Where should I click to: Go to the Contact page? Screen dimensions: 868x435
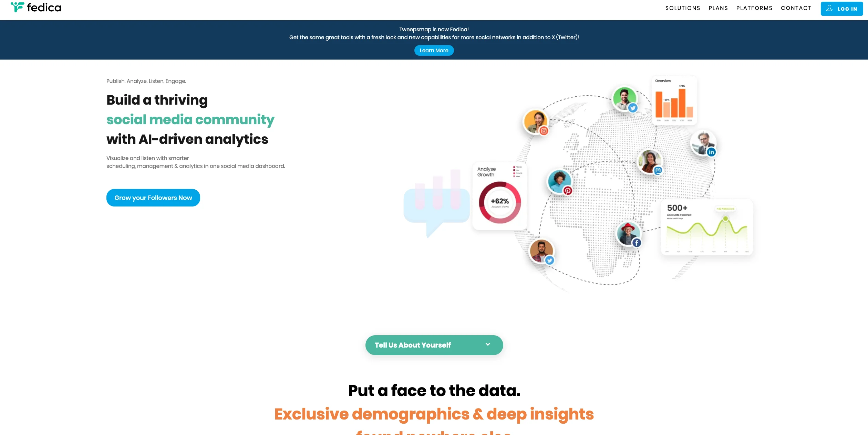[x=796, y=8]
